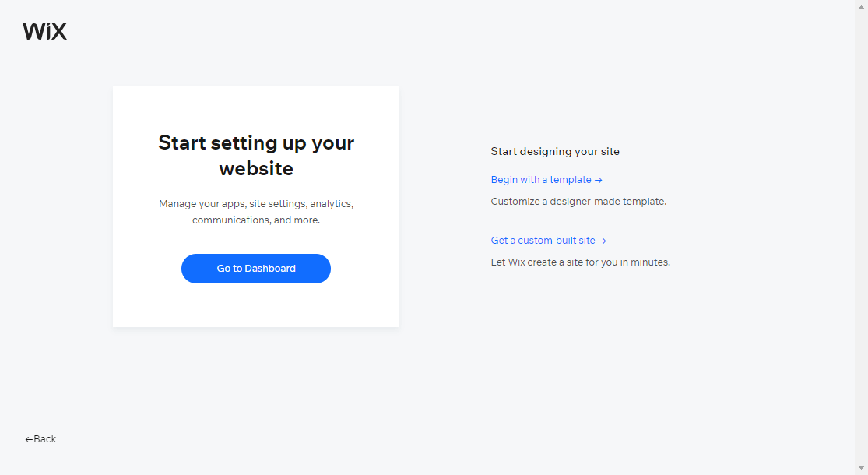868x475 pixels.
Task: Click the arrow icon next to 'Begin with a template'
Action: click(x=599, y=179)
